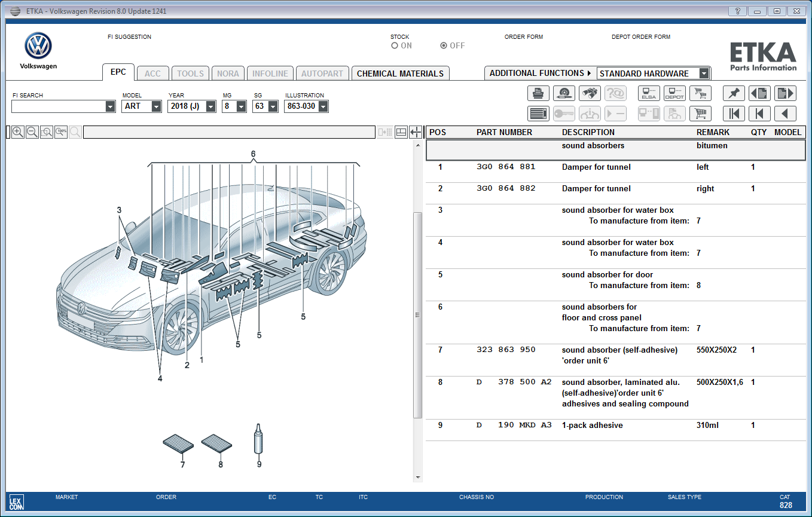Select row 6 floor and cross panel

616,323
